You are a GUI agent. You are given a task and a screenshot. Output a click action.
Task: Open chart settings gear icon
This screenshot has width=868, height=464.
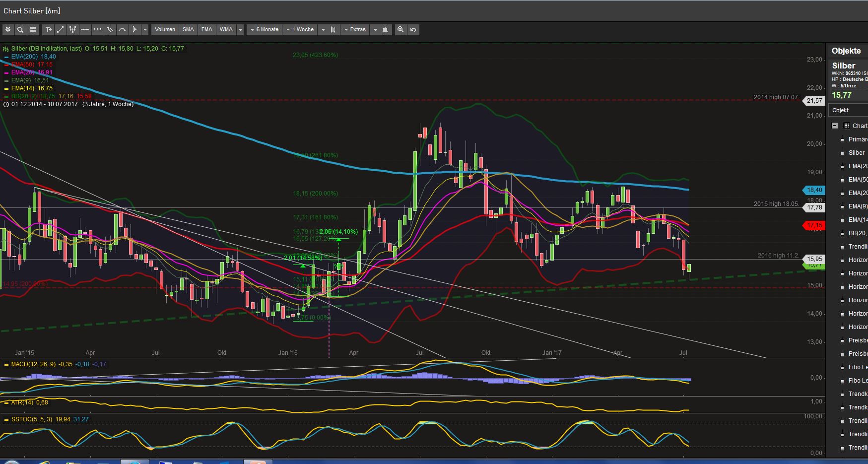pos(8,30)
